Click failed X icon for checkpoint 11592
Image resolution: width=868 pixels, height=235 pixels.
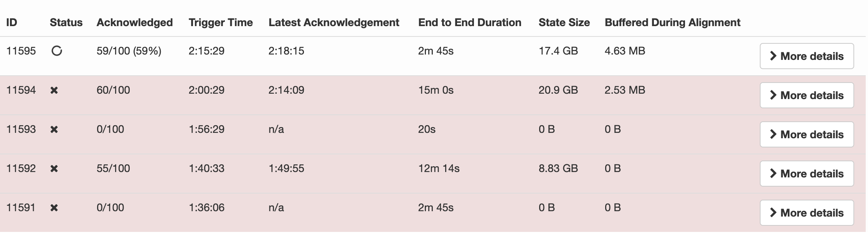(x=54, y=169)
